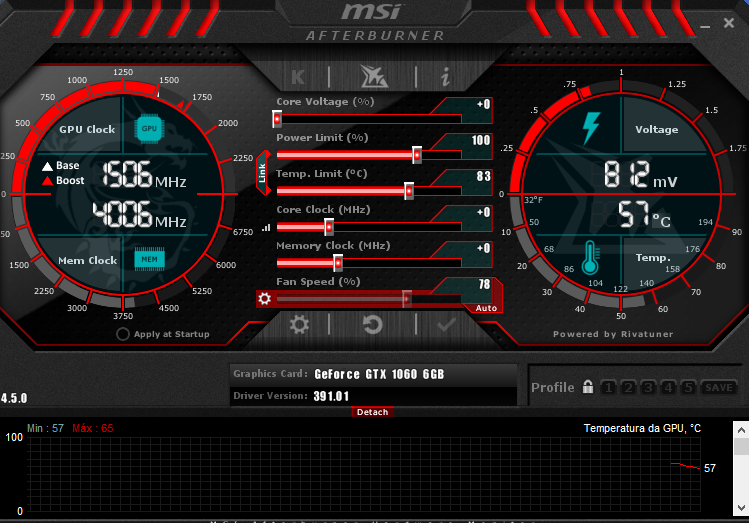Click the version 4.5.0 label
Screen dimensions: 749x523
[x=14, y=398]
